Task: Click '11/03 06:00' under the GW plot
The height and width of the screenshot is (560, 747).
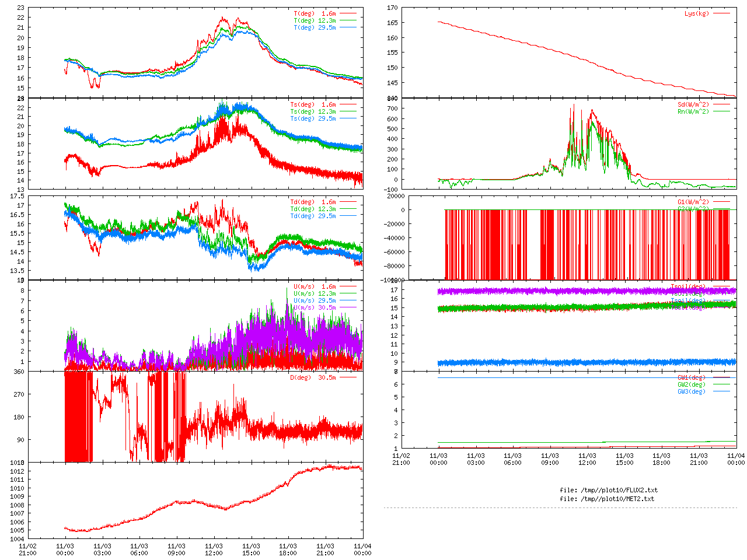Action: (512, 459)
